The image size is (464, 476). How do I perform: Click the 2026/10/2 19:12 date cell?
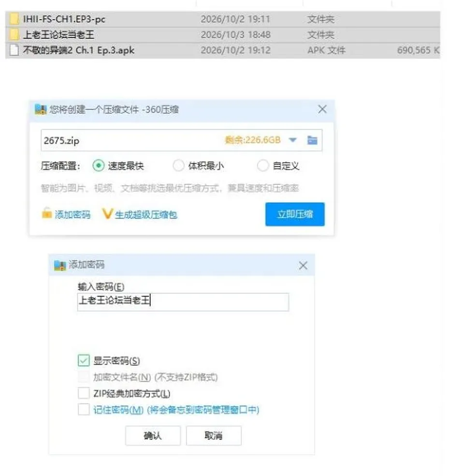(235, 50)
